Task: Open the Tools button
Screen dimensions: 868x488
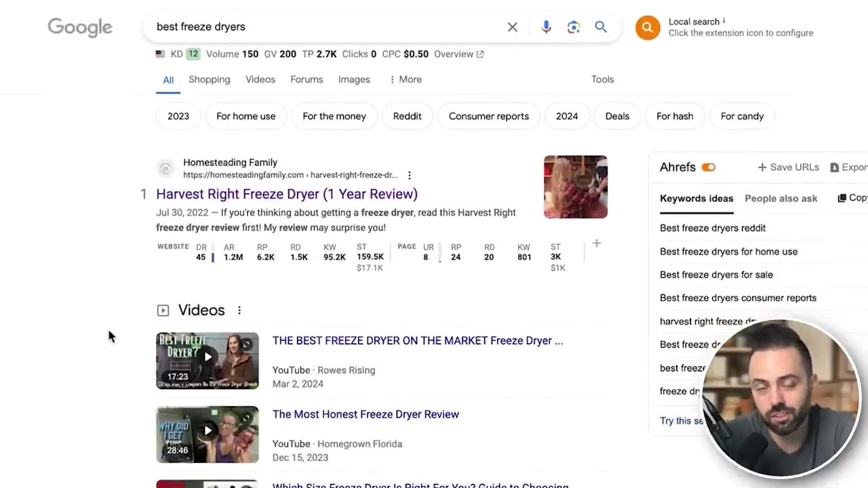Action: (602, 79)
